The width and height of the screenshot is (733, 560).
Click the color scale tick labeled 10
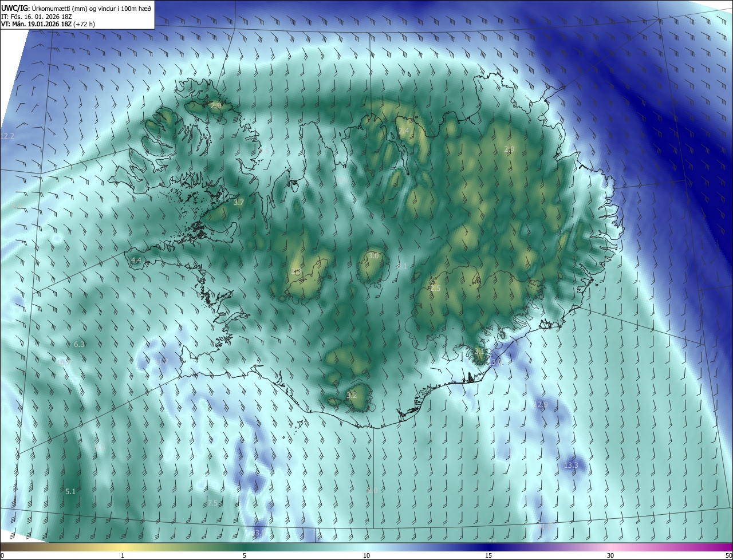[x=366, y=556]
